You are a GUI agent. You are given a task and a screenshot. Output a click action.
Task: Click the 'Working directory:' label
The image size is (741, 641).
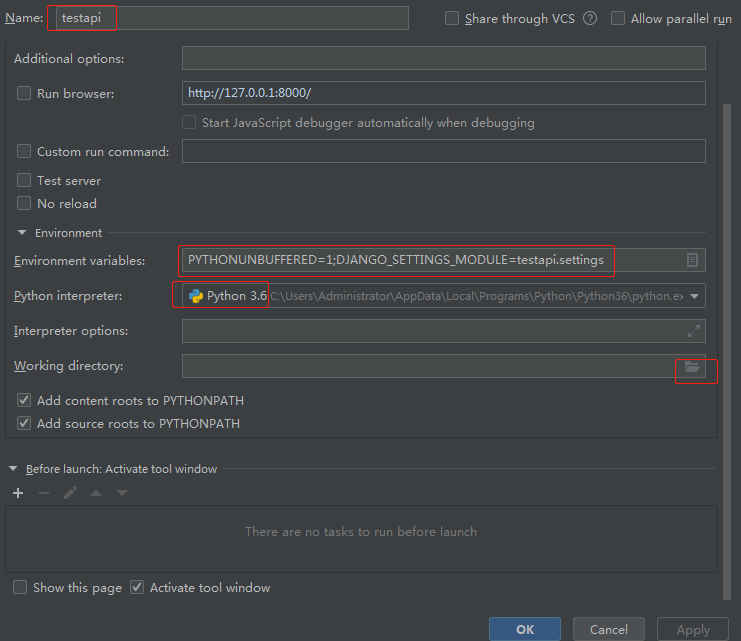pyautogui.click(x=69, y=366)
